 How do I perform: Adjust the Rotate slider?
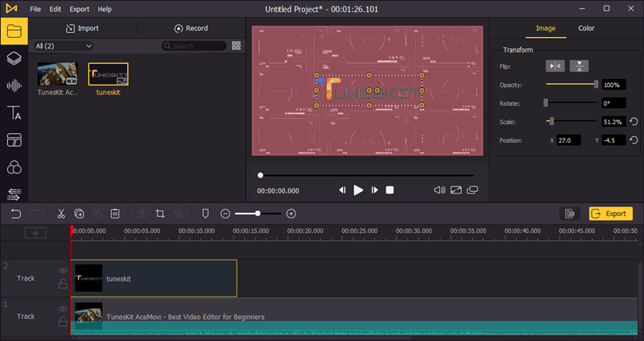[572, 102]
